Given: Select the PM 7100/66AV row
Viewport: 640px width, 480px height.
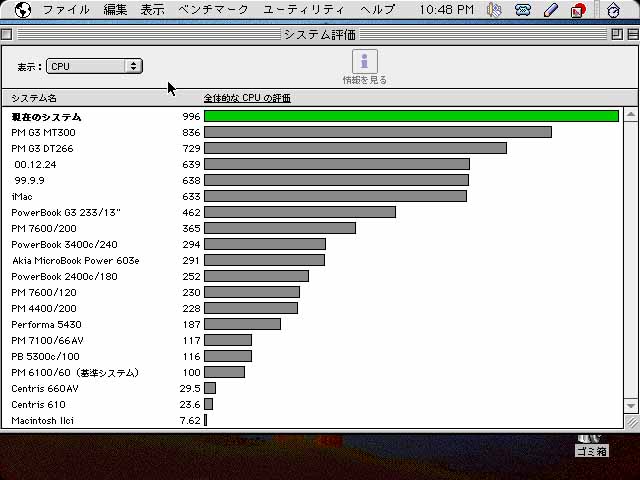Looking at the screenshot, I should 312,340.
